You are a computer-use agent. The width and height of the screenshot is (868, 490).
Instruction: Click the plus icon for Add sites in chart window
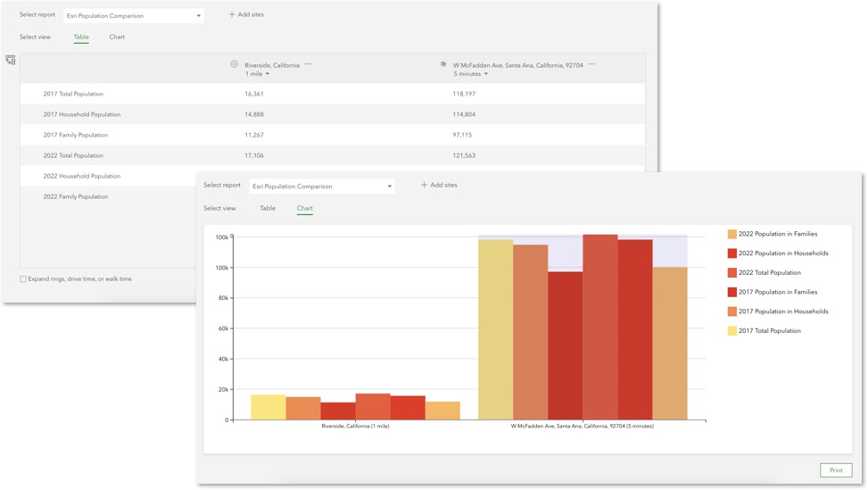(424, 185)
